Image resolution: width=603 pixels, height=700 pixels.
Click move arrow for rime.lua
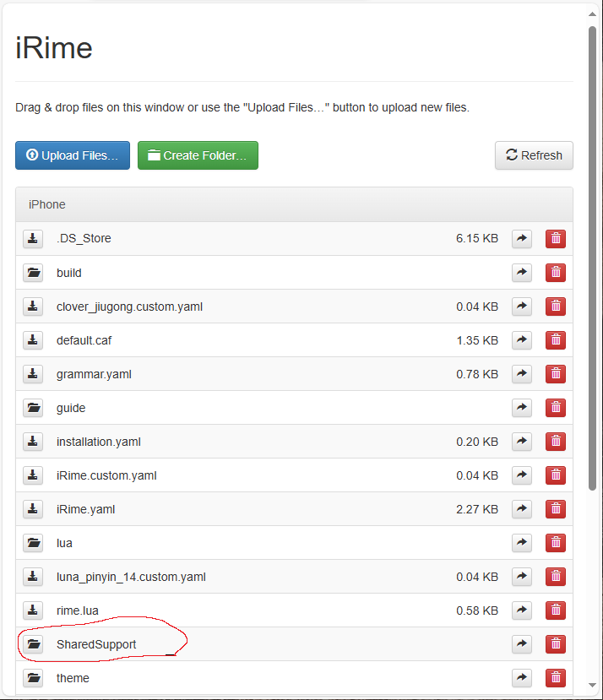coord(522,610)
